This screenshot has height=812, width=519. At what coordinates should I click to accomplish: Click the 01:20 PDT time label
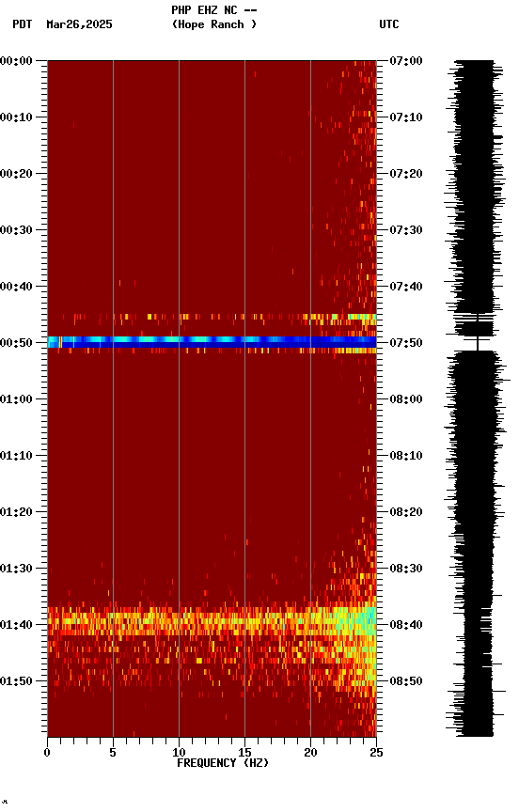point(16,512)
